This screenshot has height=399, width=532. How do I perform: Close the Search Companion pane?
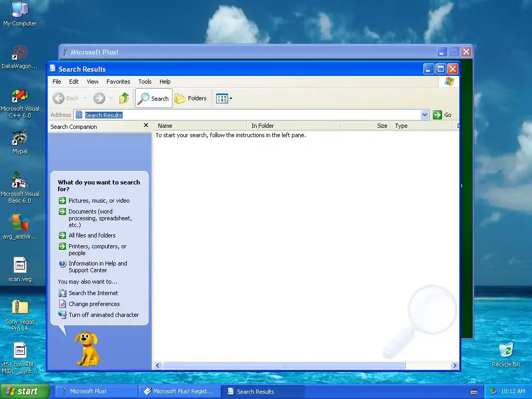click(x=146, y=125)
